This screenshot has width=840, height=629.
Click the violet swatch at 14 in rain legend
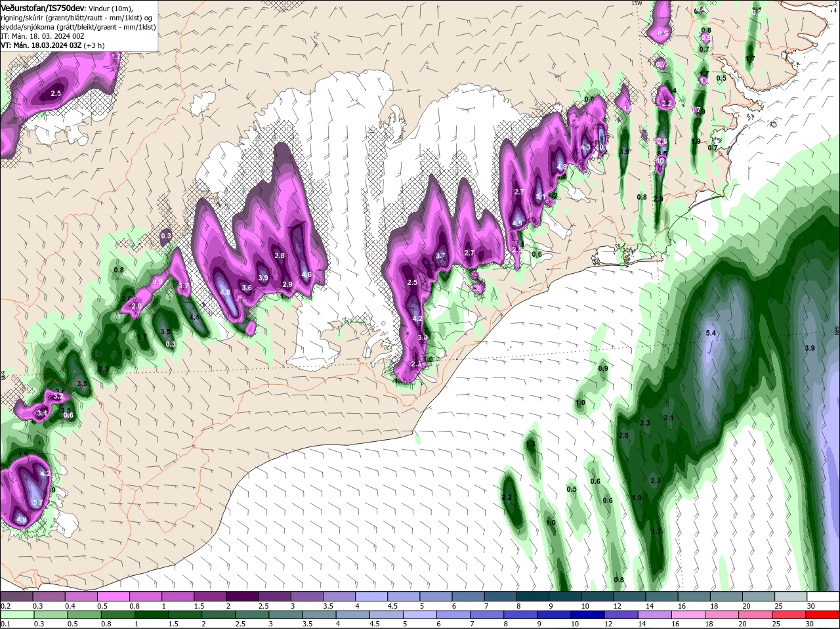(x=655, y=615)
